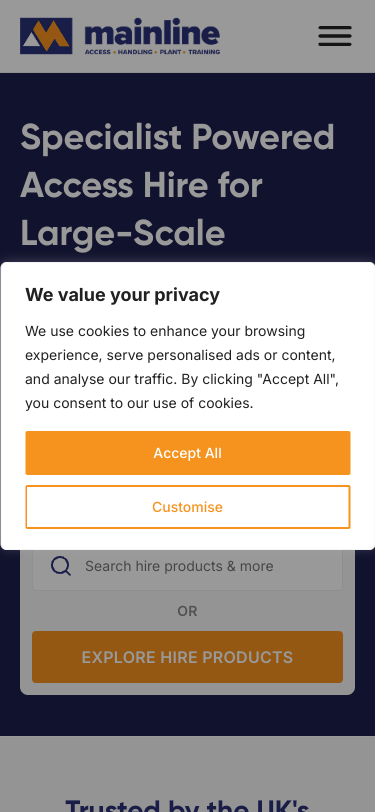Screen dimensions: 375x812
Task: Open the hamburger navigation menu
Action: (335, 36)
